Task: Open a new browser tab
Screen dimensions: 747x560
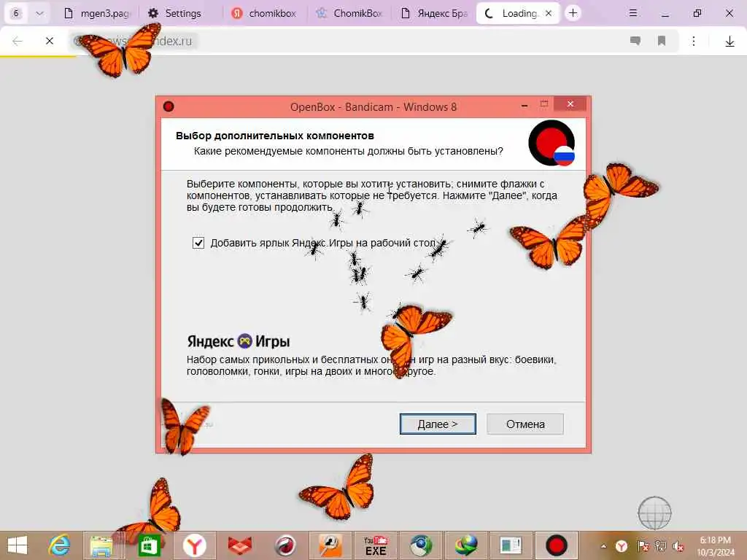Action: 573,13
